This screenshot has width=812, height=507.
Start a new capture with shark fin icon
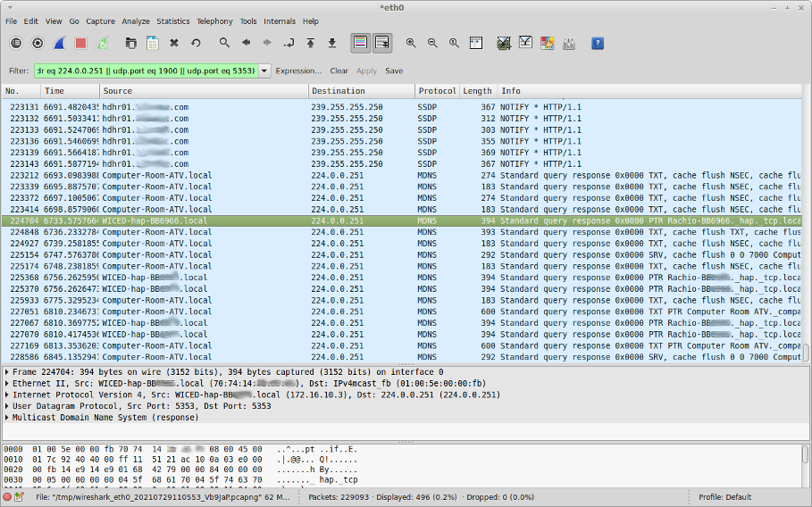pos(60,43)
